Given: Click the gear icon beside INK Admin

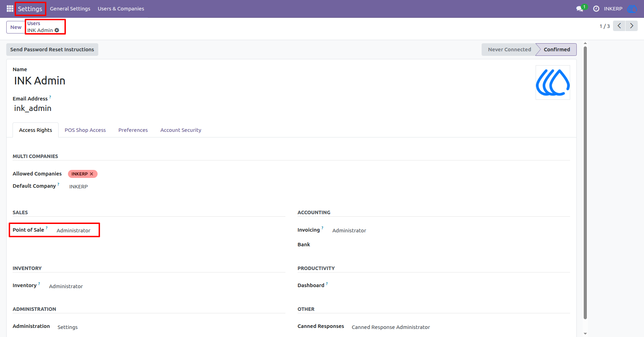Looking at the screenshot, I should [57, 30].
